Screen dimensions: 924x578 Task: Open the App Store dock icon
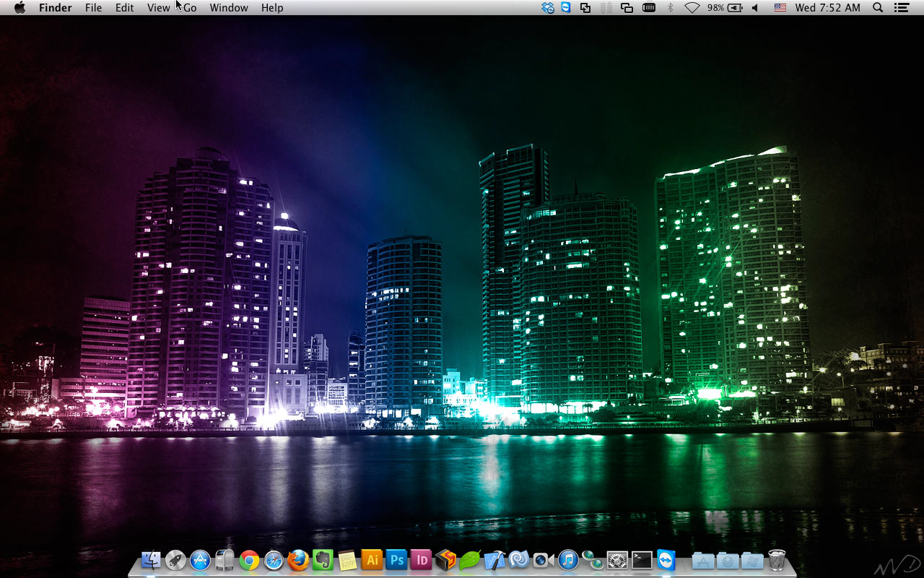click(200, 560)
